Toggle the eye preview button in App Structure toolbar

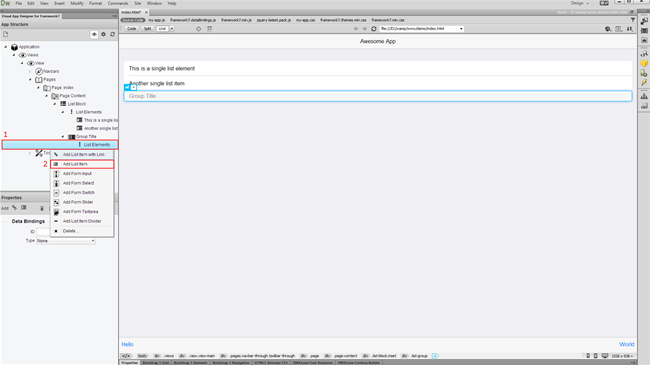click(94, 34)
